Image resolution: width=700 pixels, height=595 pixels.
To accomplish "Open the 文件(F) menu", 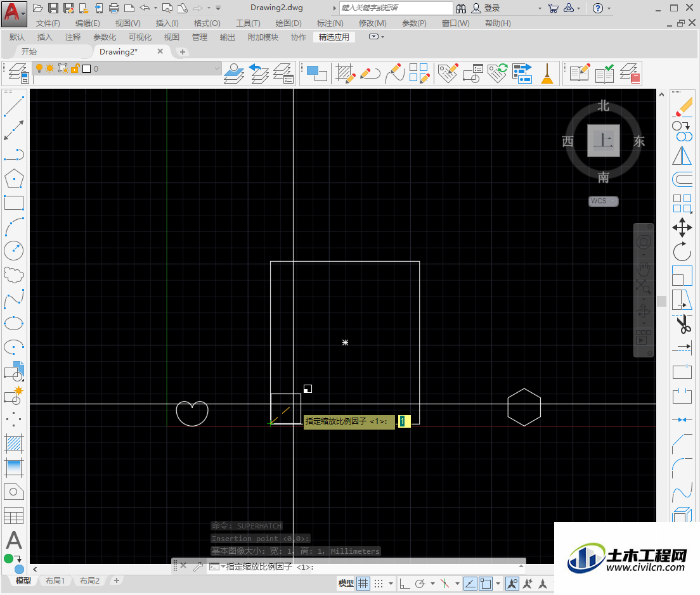I will coord(48,23).
